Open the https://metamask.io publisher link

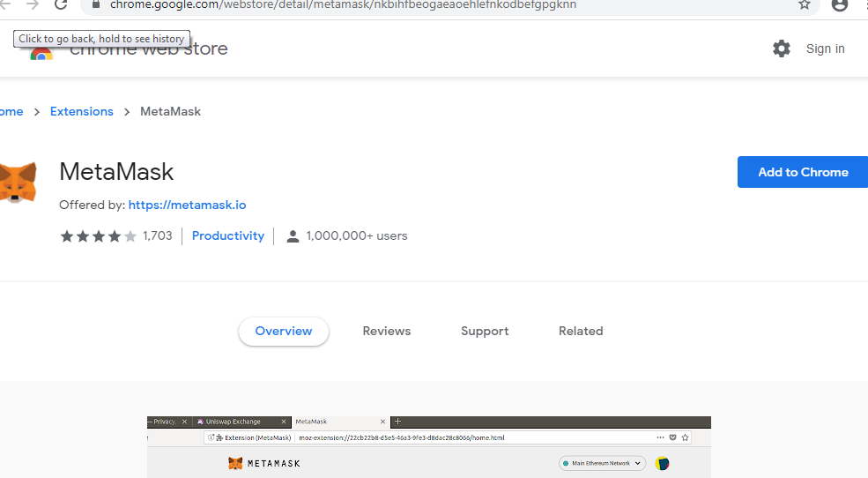187,205
